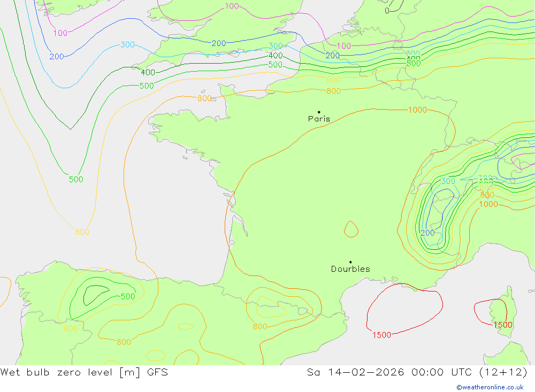This screenshot has height=392, width=535.
Task: Open the weatheronline.co.uk copyright link
Action: point(490,387)
